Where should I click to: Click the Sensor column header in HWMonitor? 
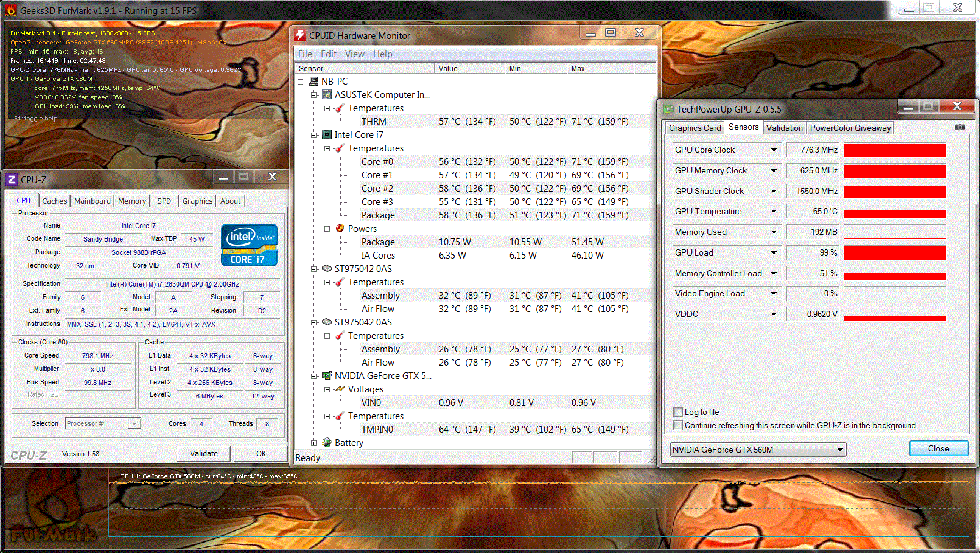pos(365,68)
